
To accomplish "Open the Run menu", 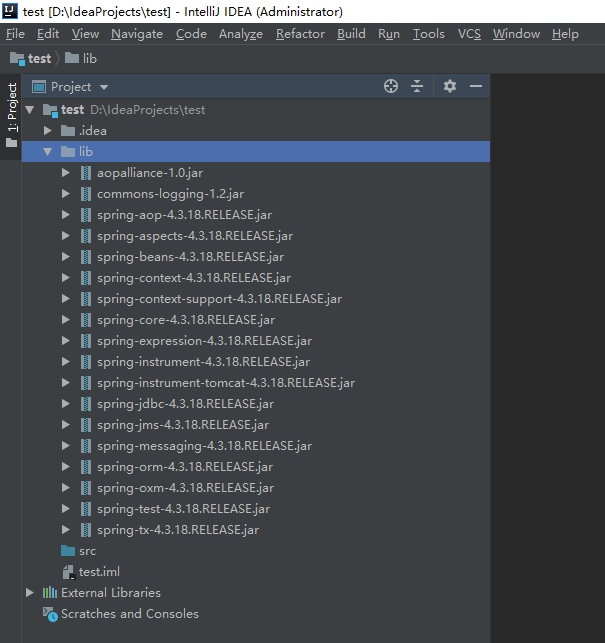I will pyautogui.click(x=389, y=34).
